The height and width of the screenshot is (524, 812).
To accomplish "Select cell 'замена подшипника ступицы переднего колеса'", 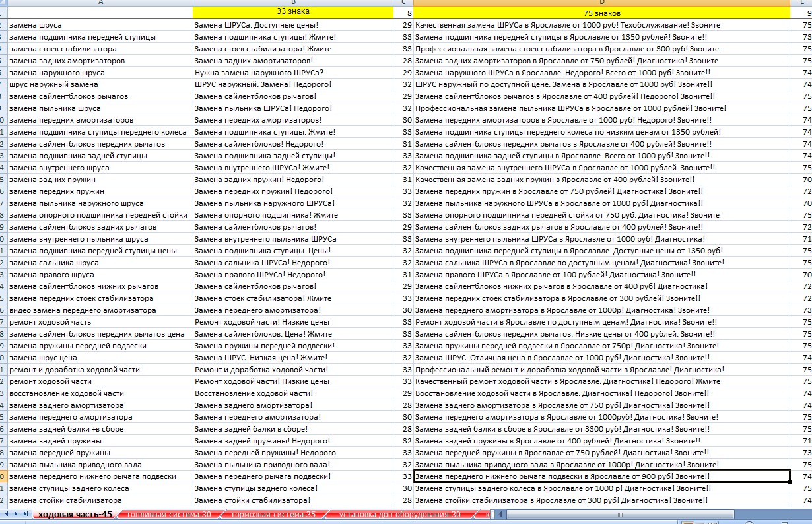I will [100, 132].
